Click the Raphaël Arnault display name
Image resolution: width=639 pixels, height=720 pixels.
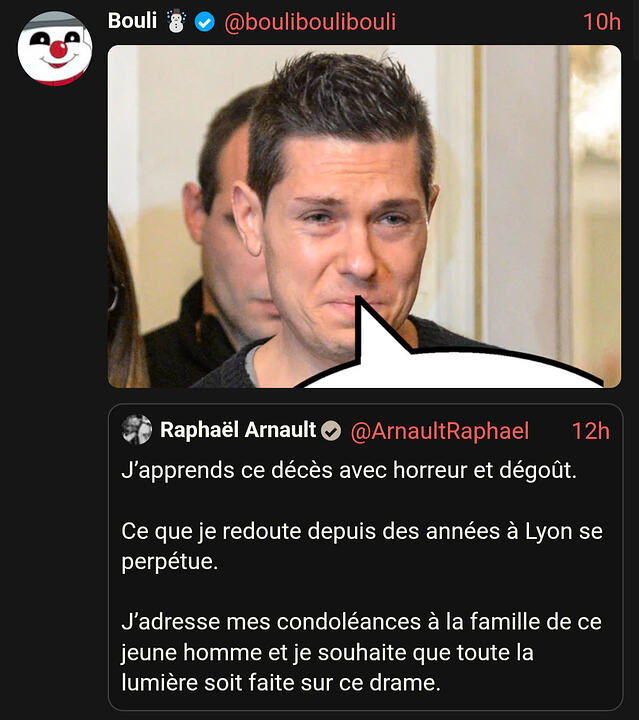point(238,430)
